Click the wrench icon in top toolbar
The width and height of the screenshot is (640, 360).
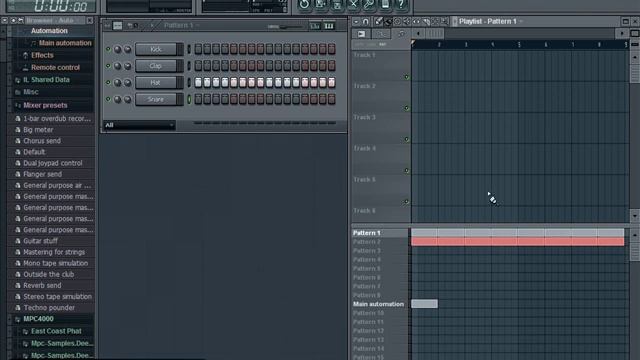[369, 4]
